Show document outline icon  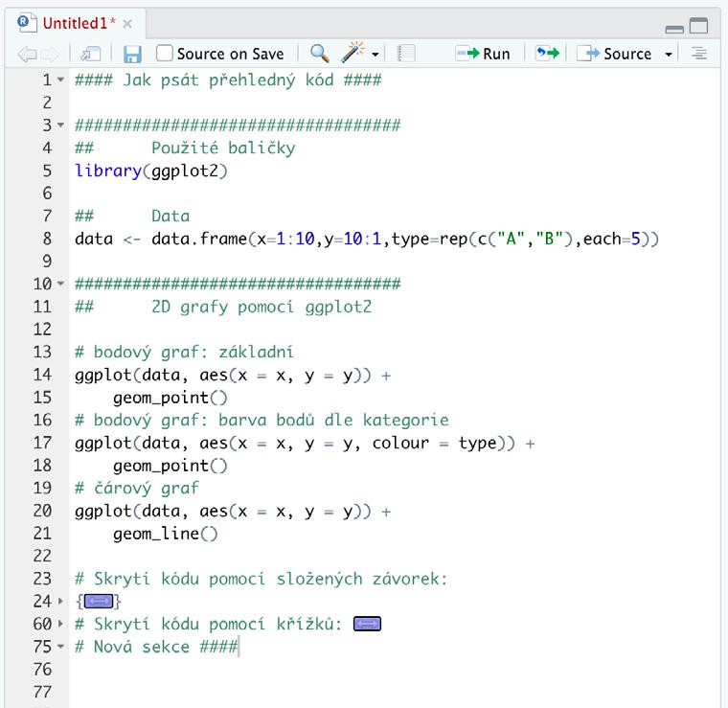[699, 54]
